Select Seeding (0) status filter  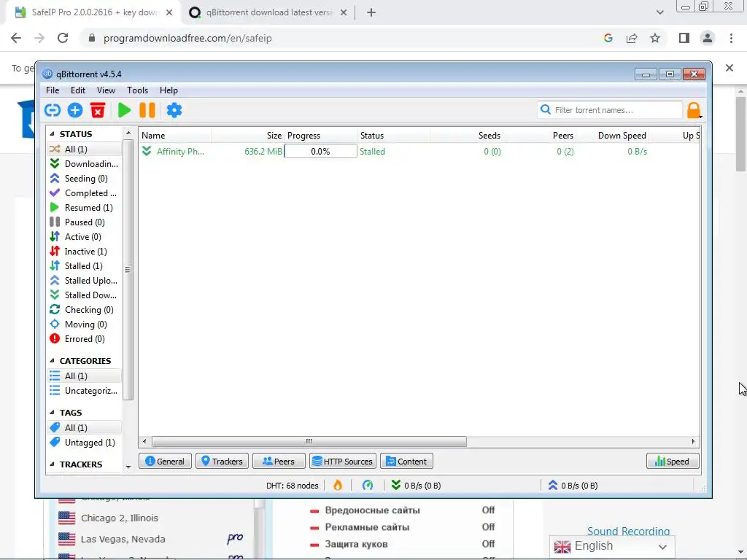(x=85, y=179)
